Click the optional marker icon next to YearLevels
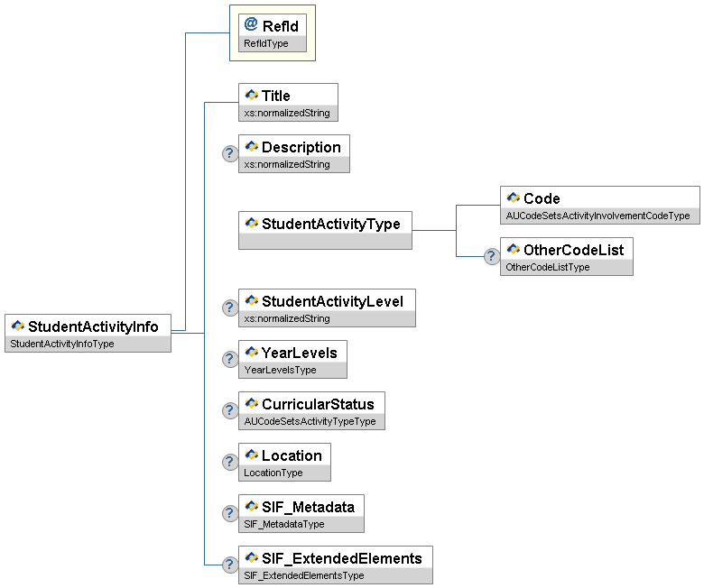704x588 pixels. 230,359
